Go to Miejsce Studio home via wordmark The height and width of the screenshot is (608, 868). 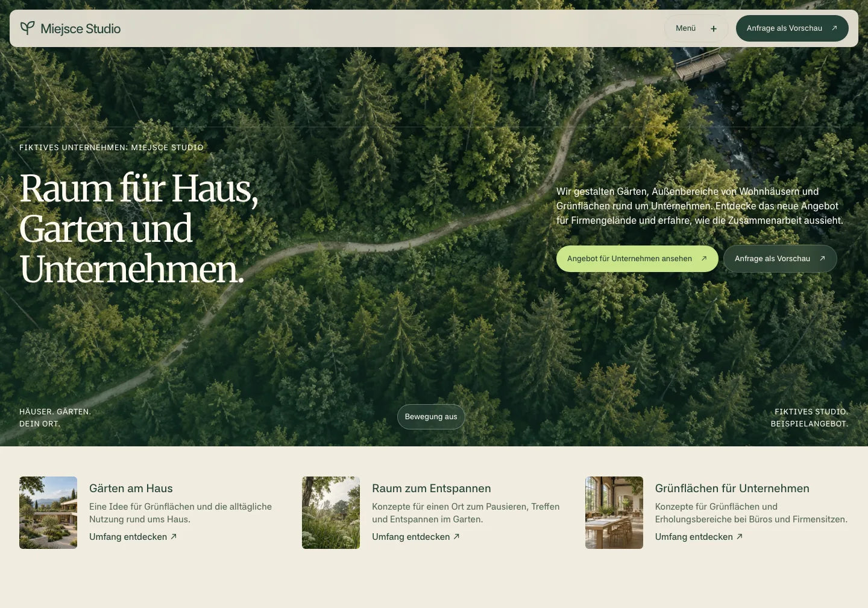click(x=81, y=28)
